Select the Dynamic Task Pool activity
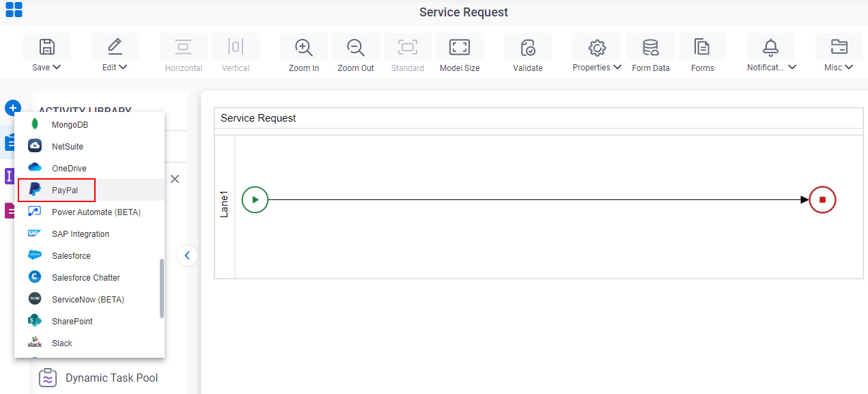868x394 pixels. pyautogui.click(x=99, y=378)
